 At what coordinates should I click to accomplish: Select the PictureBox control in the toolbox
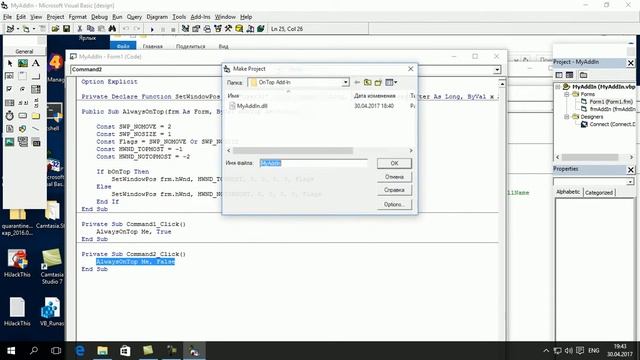pos(23,63)
